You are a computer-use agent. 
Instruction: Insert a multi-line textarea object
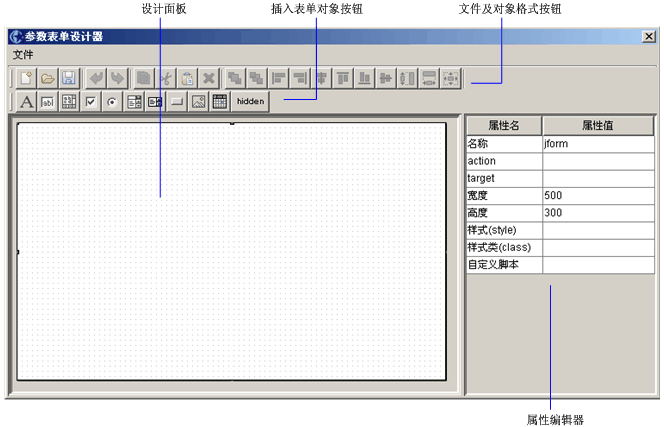pos(69,102)
